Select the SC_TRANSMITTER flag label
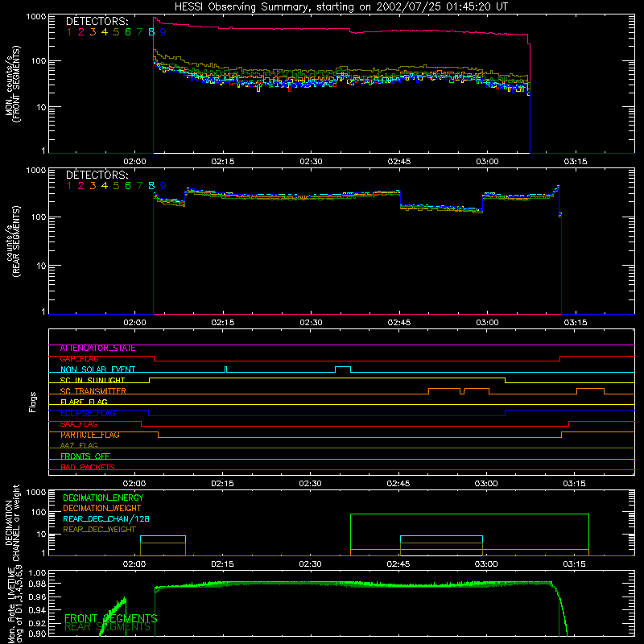This screenshot has width=644, height=644. click(x=93, y=391)
